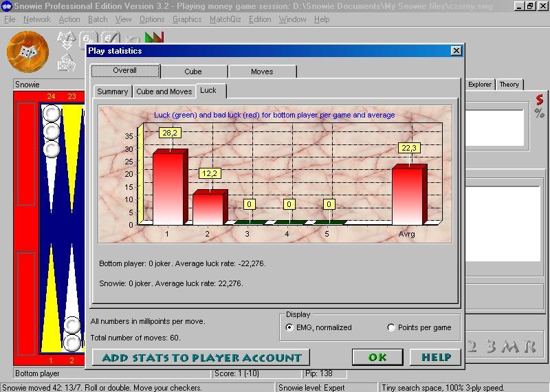Close the Play statistics dialog

(456, 51)
